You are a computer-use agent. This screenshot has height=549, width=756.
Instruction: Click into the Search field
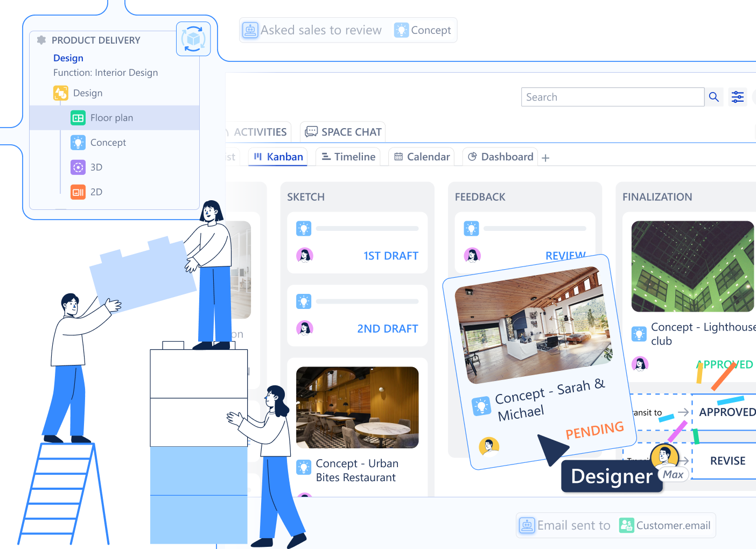pos(612,97)
